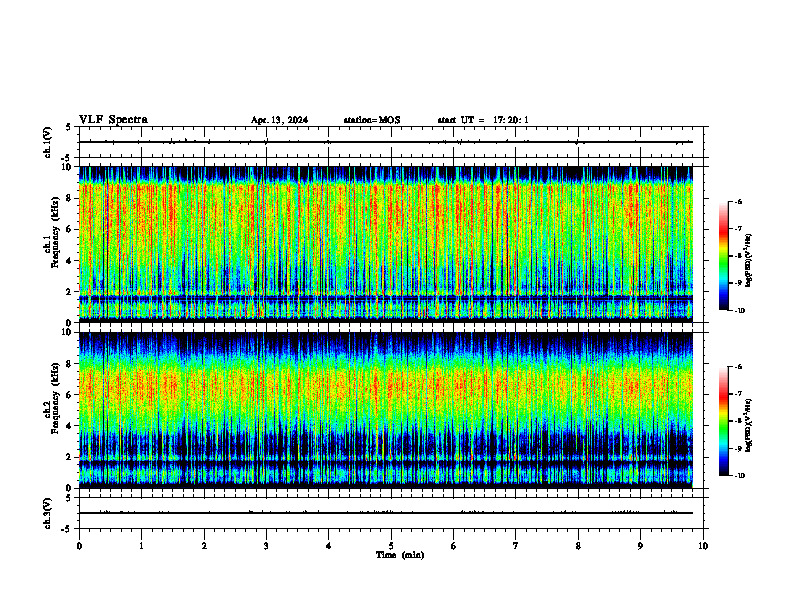The width and height of the screenshot is (792, 612).
Task: Click the ch.1 frequency tick label "8"
Action: click(x=70, y=198)
